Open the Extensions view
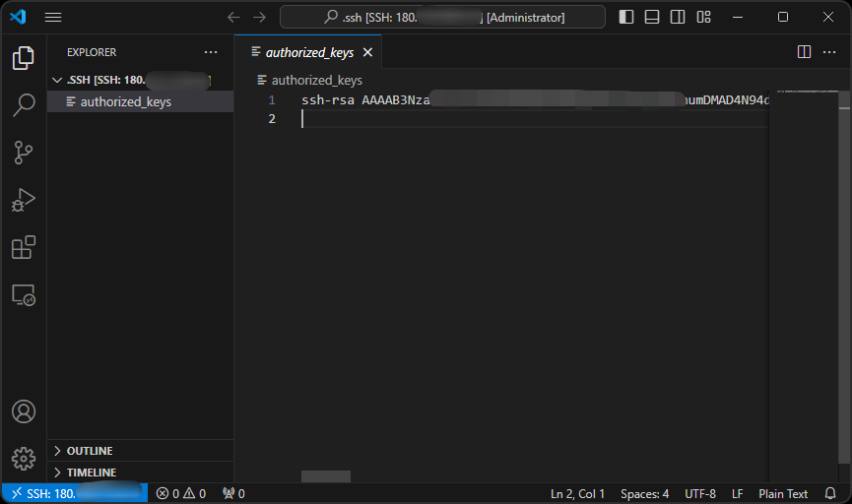852x504 pixels. [x=24, y=247]
